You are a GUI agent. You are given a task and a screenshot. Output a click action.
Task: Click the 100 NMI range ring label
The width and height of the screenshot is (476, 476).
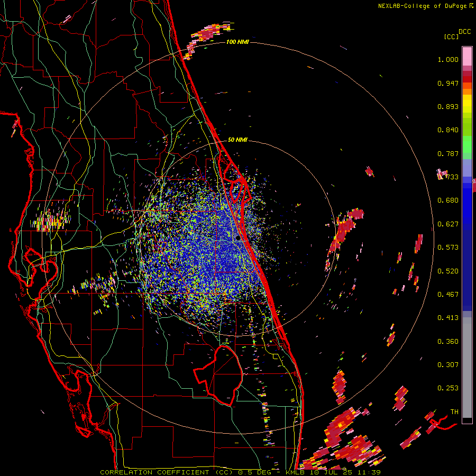[237, 42]
